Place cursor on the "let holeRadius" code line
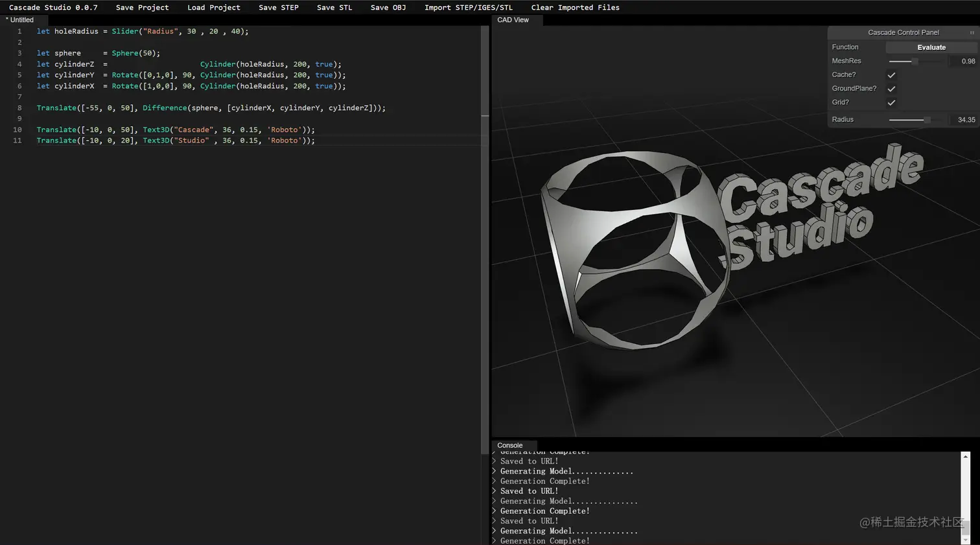This screenshot has height=545, width=980. pyautogui.click(x=143, y=31)
